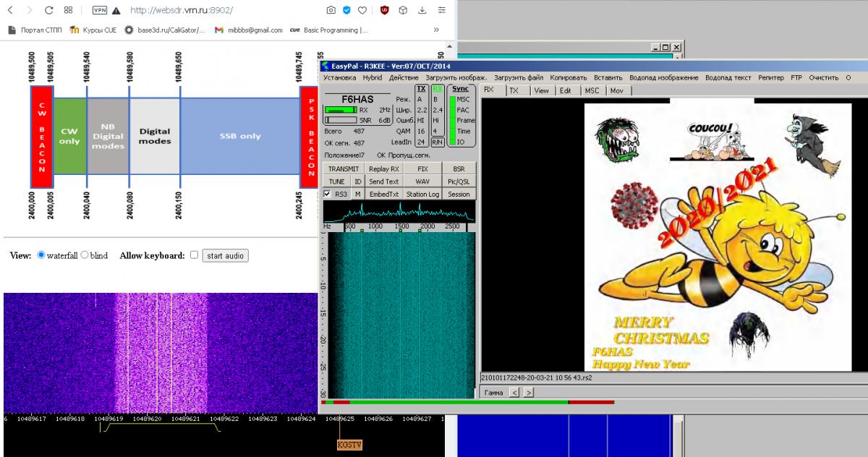Click the TRANSMIT button
The image size is (868, 457).
pyautogui.click(x=343, y=168)
